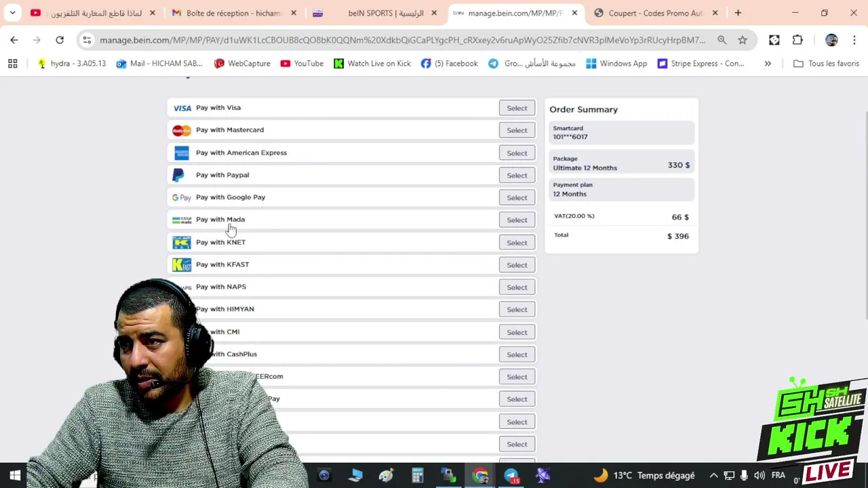Viewport: 868px width, 488px height.
Task: Close the manage.bein.com tab
Action: pyautogui.click(x=574, y=13)
